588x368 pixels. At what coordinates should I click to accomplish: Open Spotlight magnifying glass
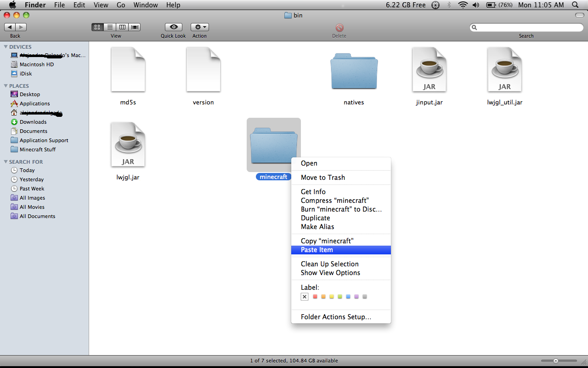(575, 5)
